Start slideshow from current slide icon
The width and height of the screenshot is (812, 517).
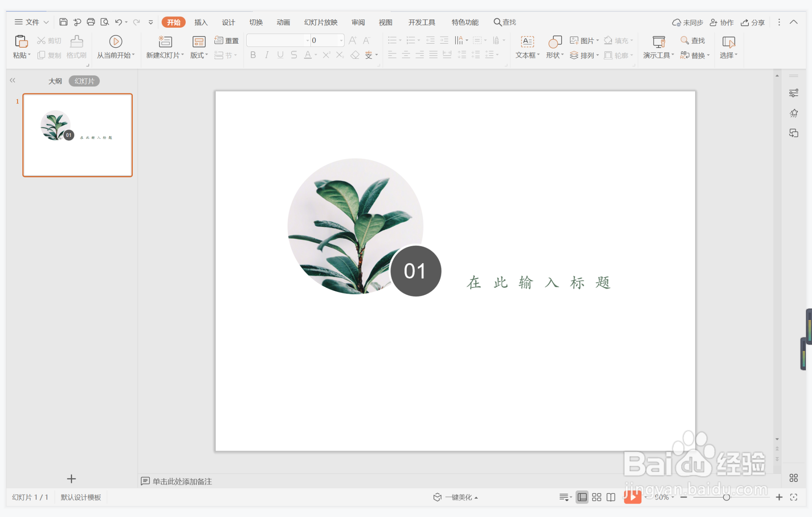click(116, 42)
